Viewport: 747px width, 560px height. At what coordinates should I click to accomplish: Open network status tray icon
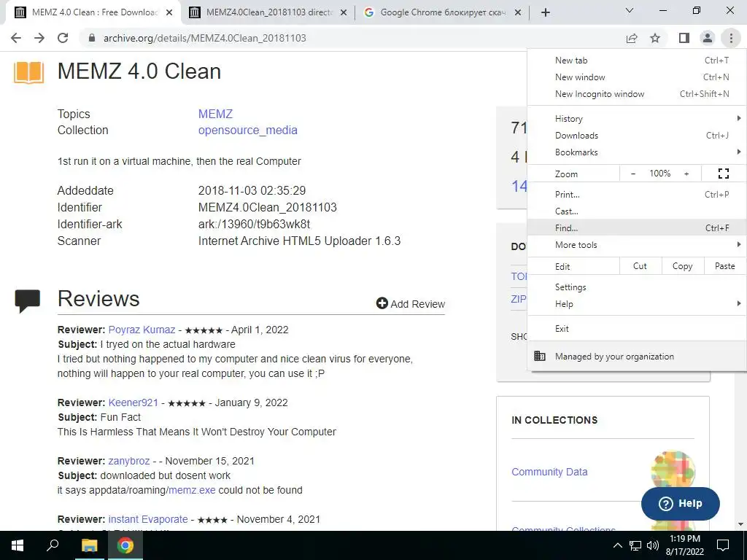635,545
